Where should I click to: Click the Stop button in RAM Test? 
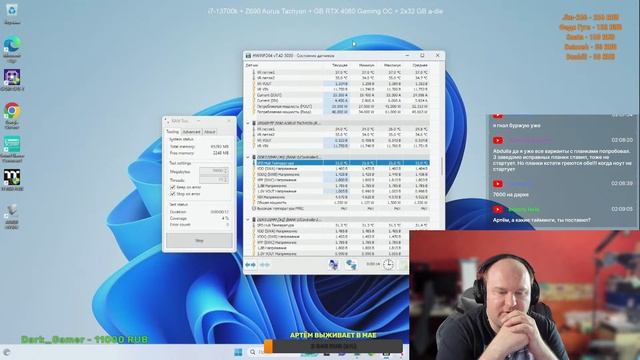[x=199, y=241]
